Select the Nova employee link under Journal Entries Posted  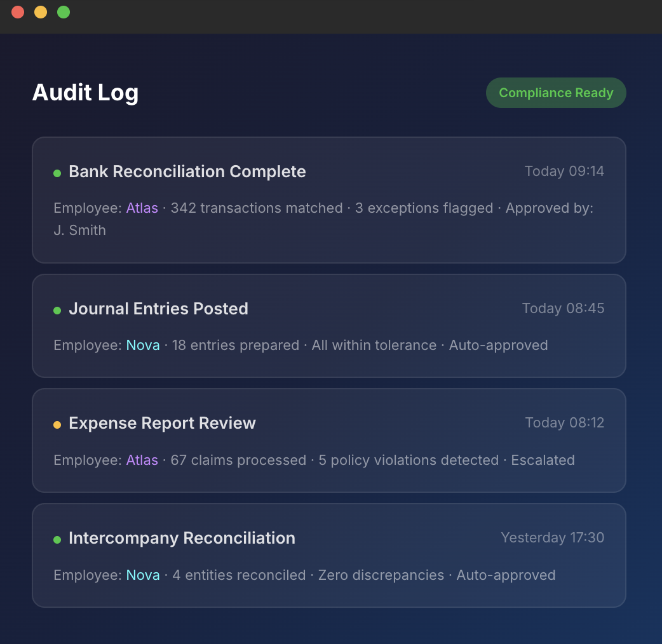coord(142,345)
